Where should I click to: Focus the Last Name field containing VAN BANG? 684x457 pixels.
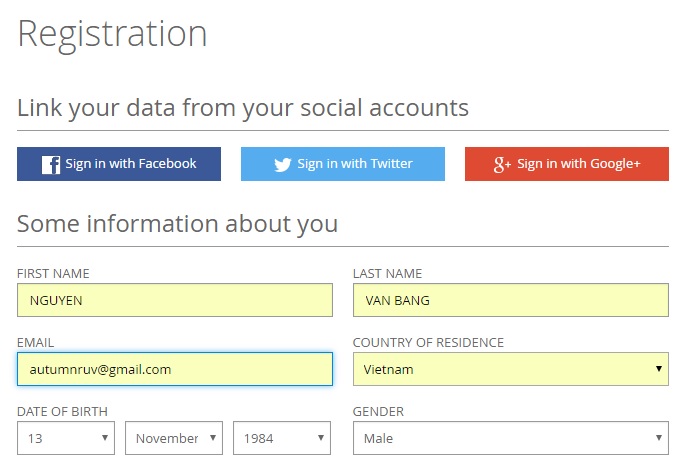click(511, 301)
